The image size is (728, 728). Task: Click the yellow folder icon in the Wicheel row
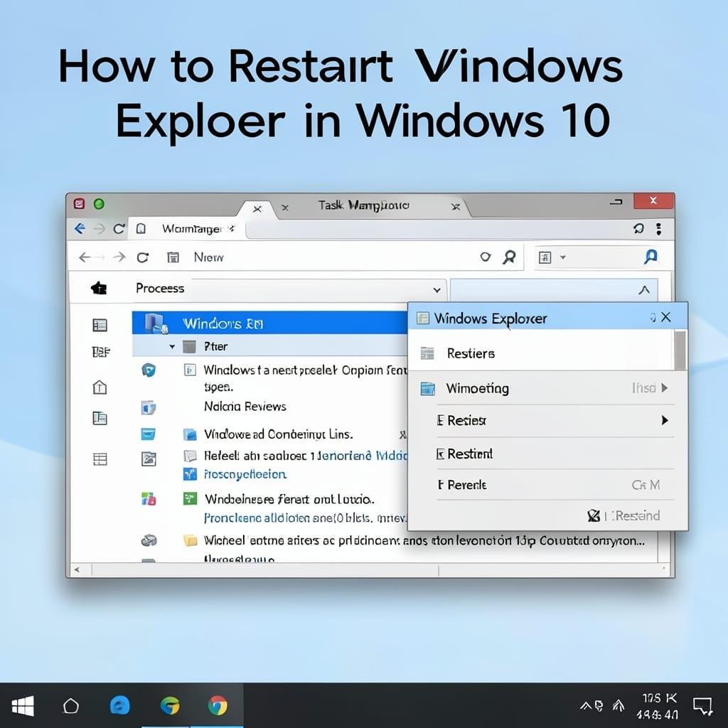click(190, 540)
